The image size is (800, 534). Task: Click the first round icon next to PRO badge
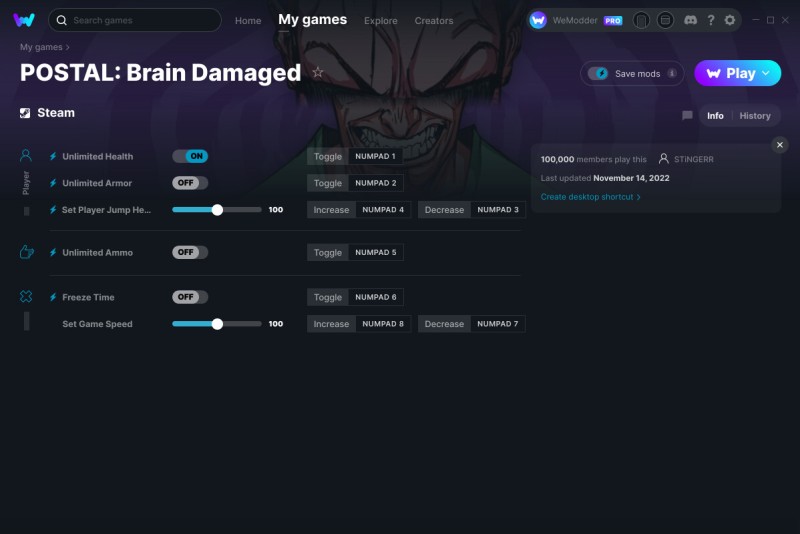641,20
